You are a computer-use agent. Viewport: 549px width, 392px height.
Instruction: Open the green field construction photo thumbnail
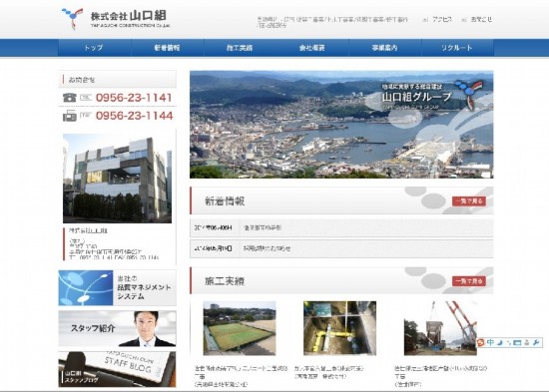point(240,328)
